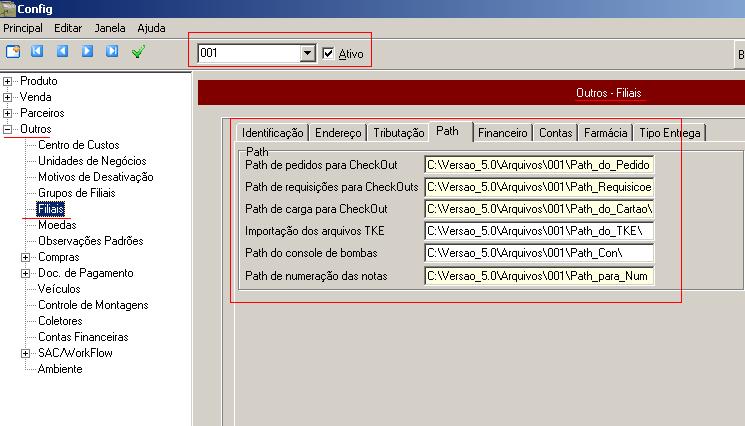
Task: Select Grupos de Filiais tree item
Action: 76,193
